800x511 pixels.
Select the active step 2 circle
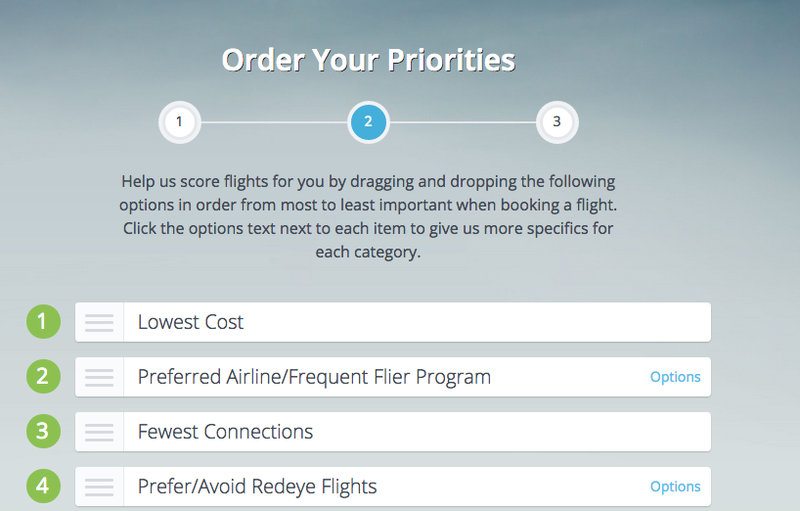368,122
